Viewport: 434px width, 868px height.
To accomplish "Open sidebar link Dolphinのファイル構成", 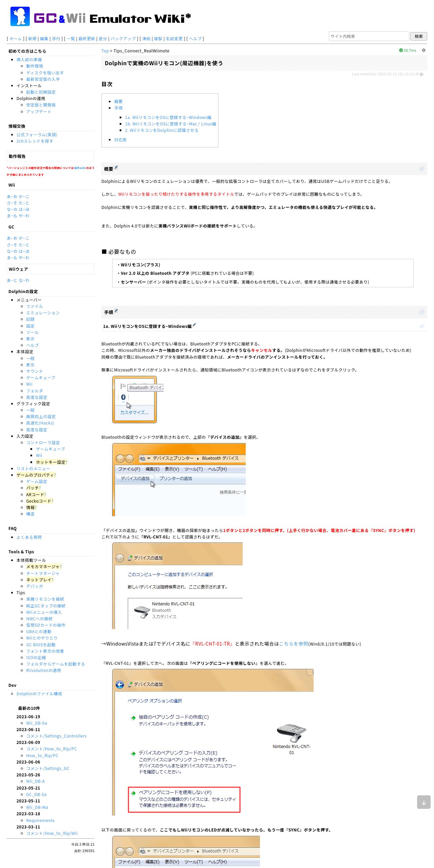I will [39, 694].
